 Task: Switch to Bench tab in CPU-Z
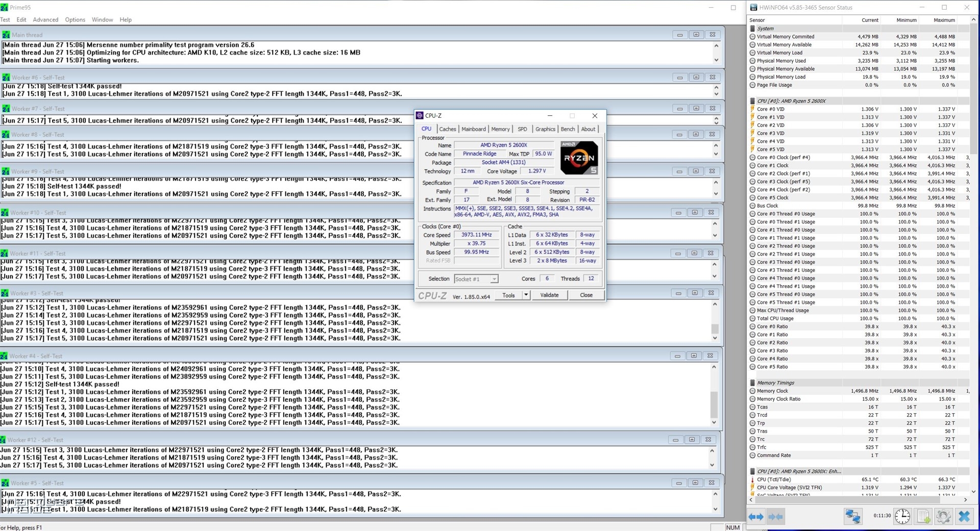click(568, 130)
